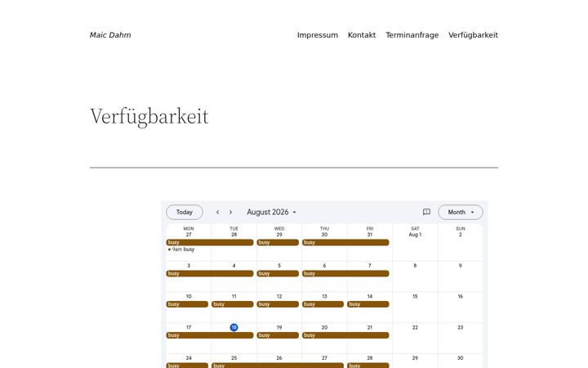The height and width of the screenshot is (368, 588).
Task: Open the Month view dropdown
Action: pyautogui.click(x=461, y=212)
